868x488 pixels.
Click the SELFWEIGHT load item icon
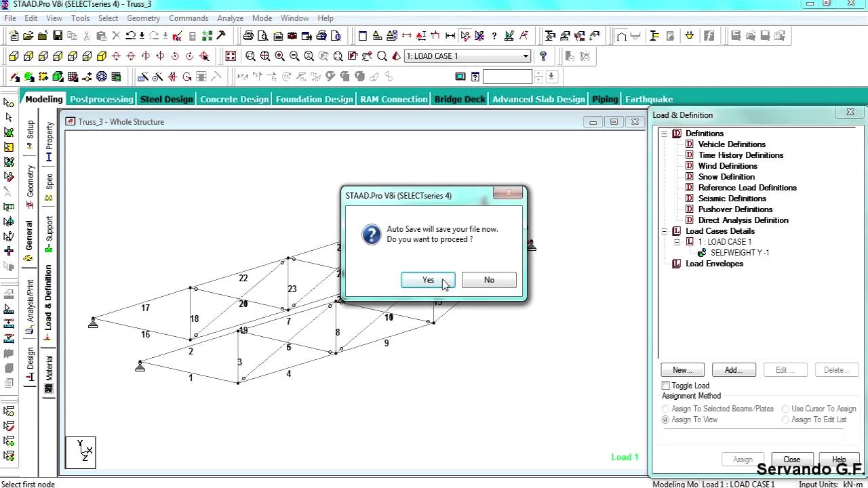coord(703,253)
